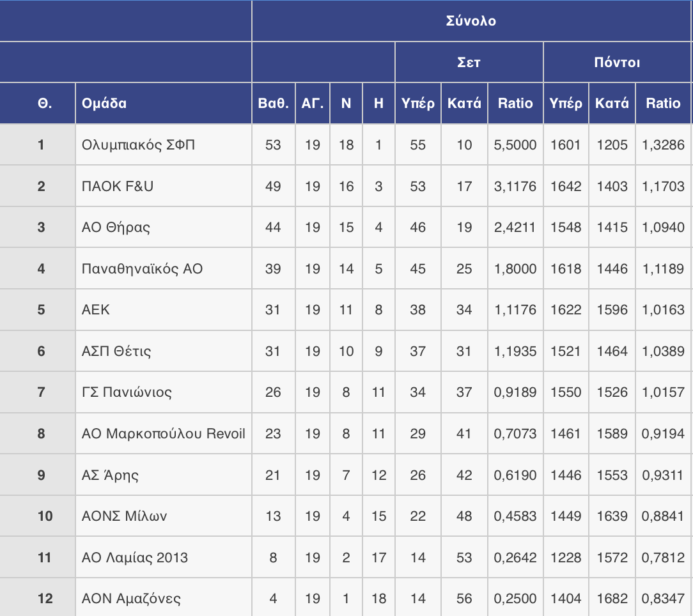This screenshot has height=616, width=693.
Task: Click points ratio 1,1189
Action: tap(663, 268)
